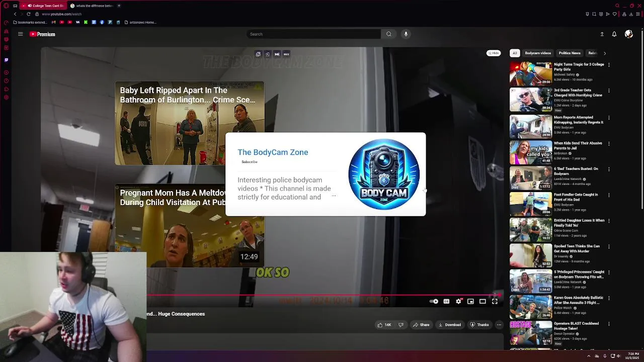
Task: Add page to bookmarks heart icon
Action: [614, 14]
